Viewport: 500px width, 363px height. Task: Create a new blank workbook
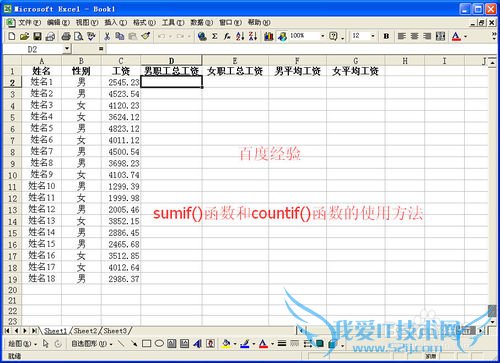[12, 36]
